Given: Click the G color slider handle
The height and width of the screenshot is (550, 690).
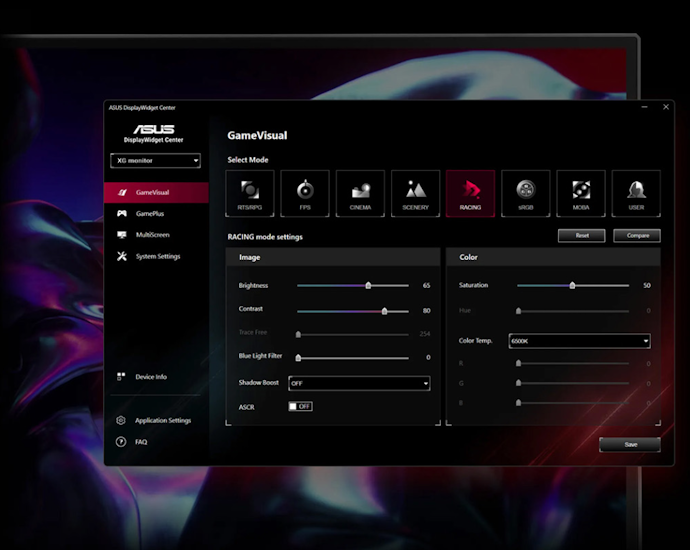Looking at the screenshot, I should [518, 383].
